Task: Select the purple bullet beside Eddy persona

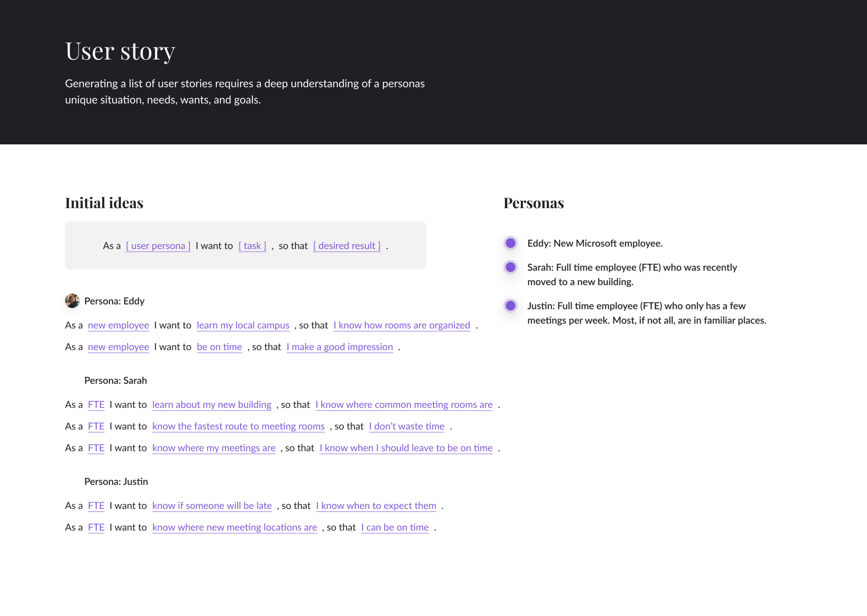Action: click(x=510, y=243)
